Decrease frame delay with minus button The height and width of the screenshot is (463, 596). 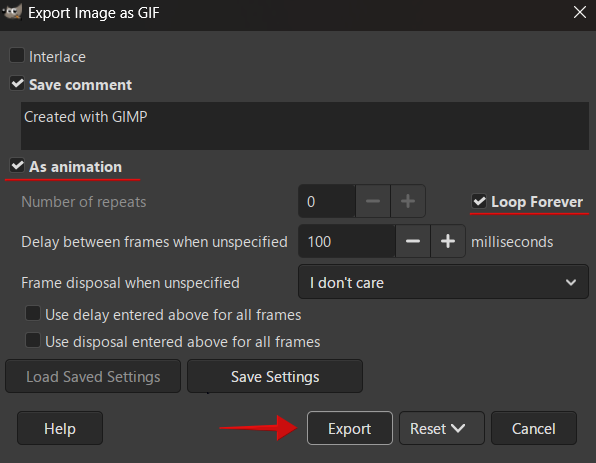[x=413, y=241]
